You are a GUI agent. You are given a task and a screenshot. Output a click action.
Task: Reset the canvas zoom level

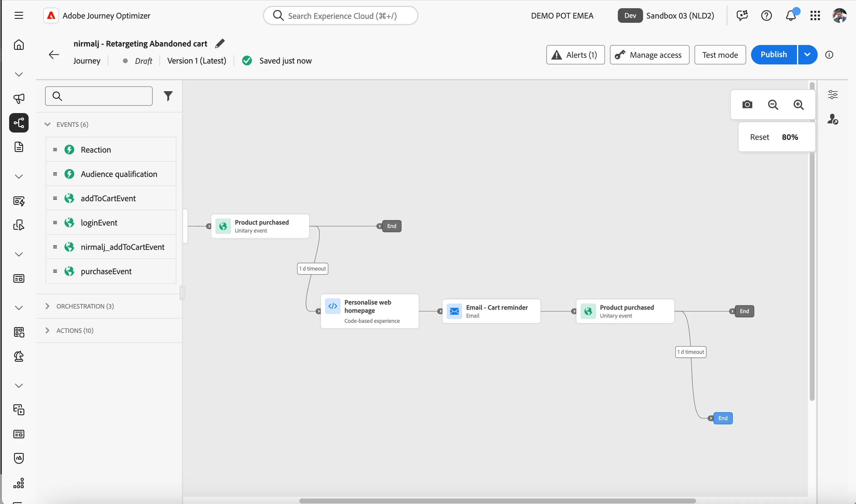(759, 137)
